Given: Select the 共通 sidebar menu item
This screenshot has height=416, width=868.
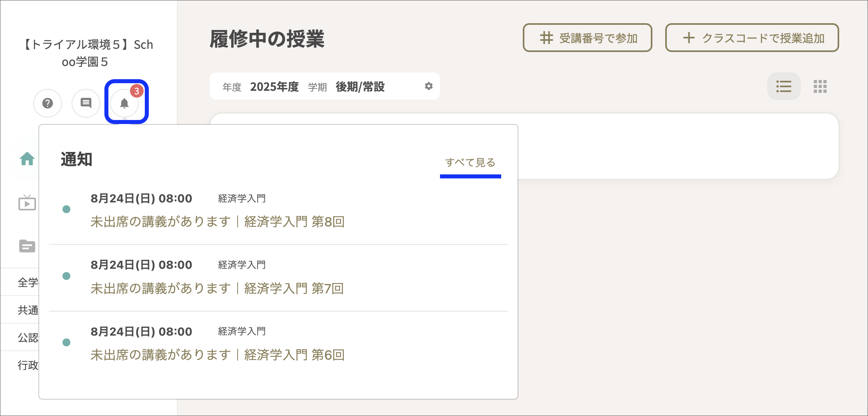Looking at the screenshot, I should pos(27,310).
